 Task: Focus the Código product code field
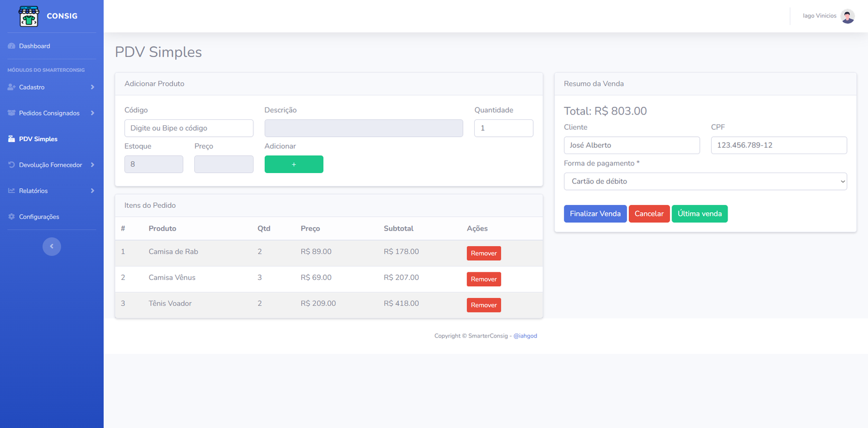[x=189, y=128]
